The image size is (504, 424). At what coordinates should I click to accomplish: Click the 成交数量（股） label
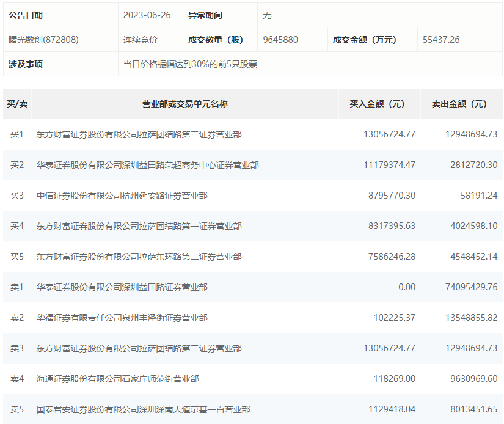(x=216, y=40)
